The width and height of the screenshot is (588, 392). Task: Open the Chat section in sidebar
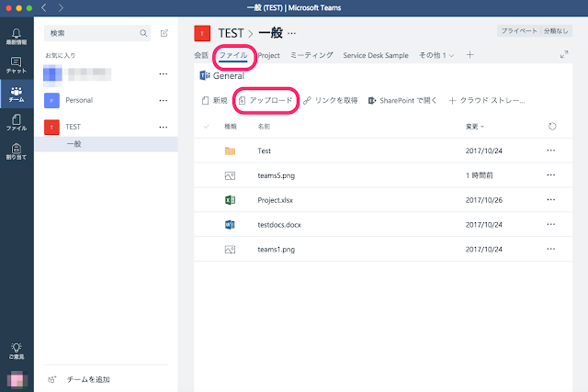point(17,65)
